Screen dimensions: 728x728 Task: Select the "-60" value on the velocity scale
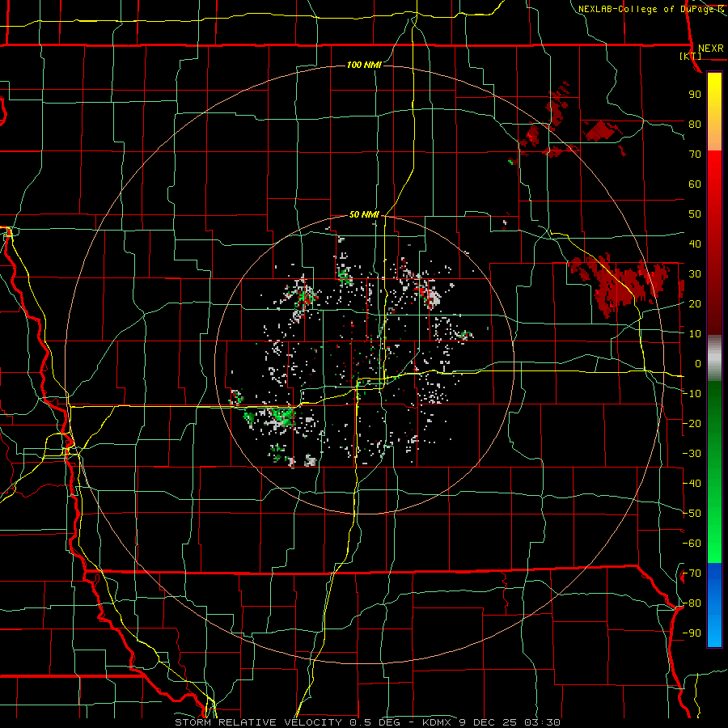pyautogui.click(x=692, y=544)
